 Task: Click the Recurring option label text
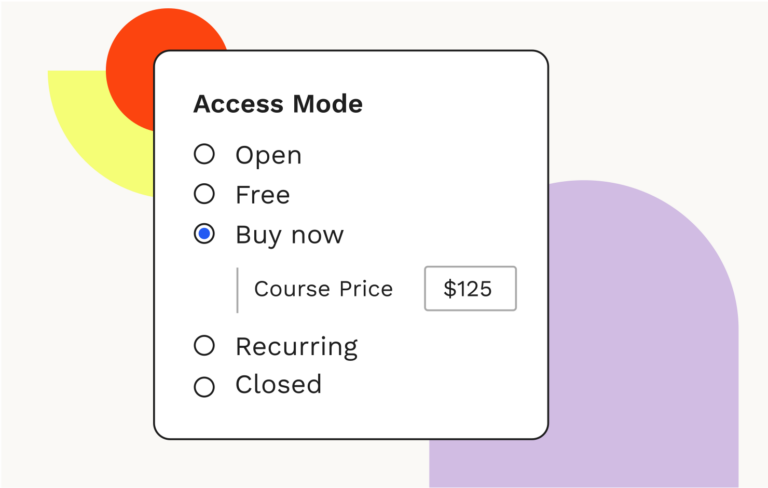pyautogui.click(x=296, y=347)
